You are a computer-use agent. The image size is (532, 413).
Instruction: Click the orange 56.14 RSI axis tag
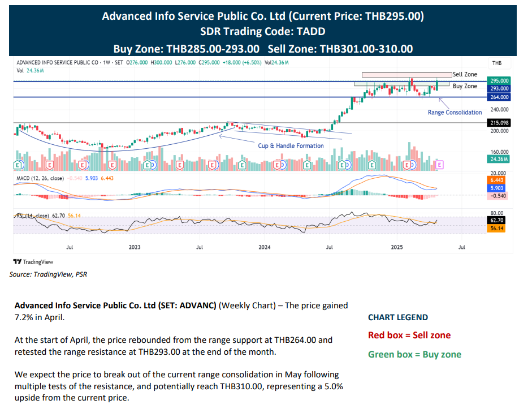pos(497,228)
